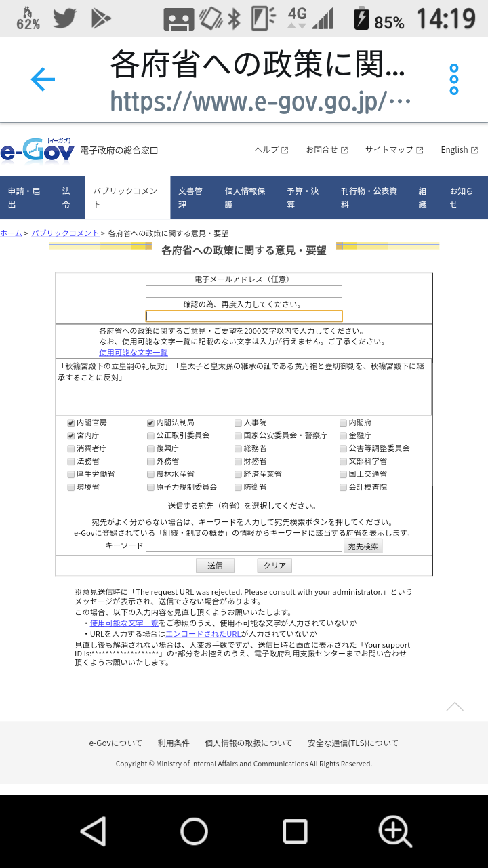
Task: Check the 文部科学省 checkbox
Action: [343, 461]
